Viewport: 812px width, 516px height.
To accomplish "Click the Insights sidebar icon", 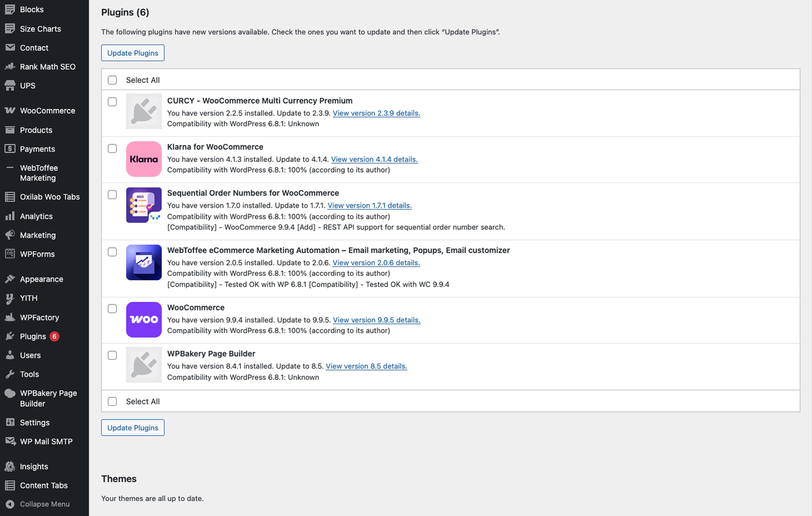I will 10,466.
